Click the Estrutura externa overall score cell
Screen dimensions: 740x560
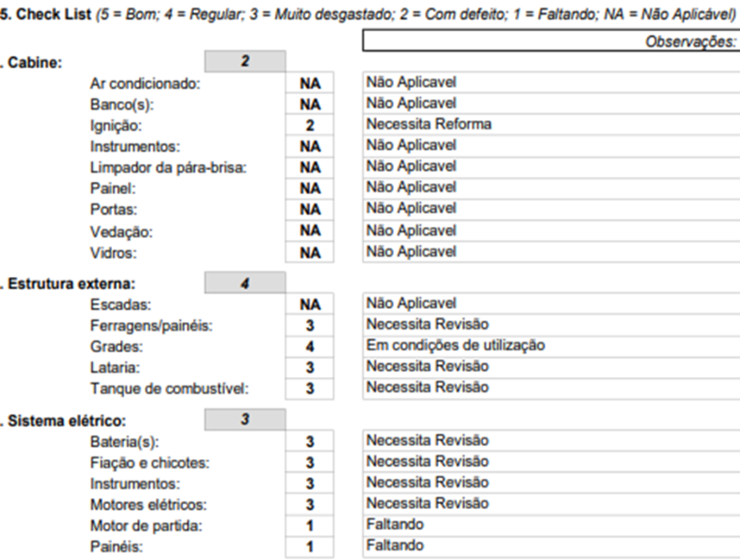tap(244, 282)
